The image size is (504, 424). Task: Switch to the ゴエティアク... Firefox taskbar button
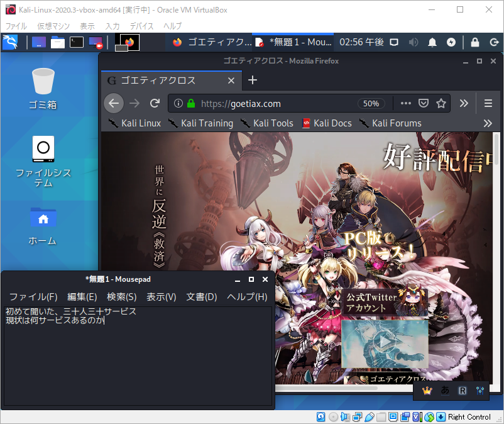(x=212, y=42)
